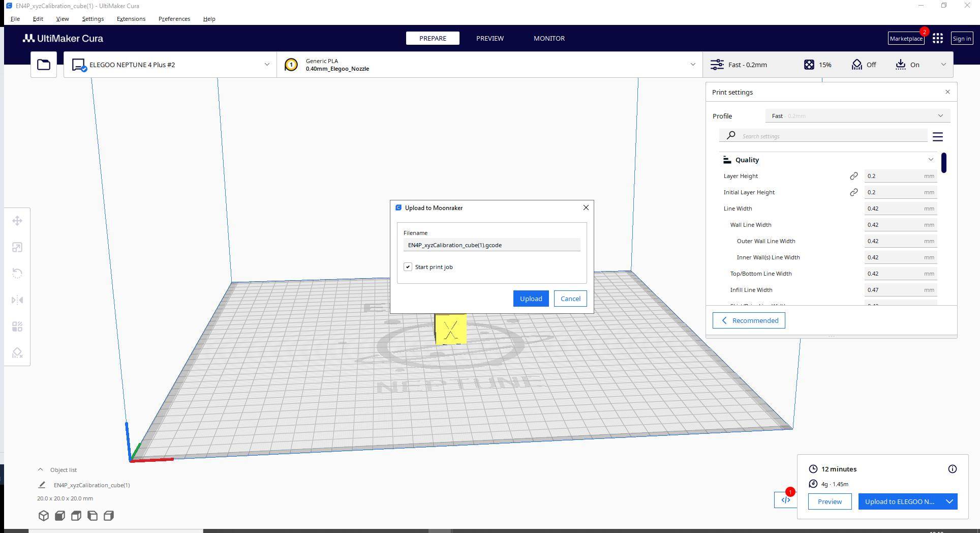Expand the material and nozzle dropdown
The image size is (980, 533).
(x=692, y=65)
